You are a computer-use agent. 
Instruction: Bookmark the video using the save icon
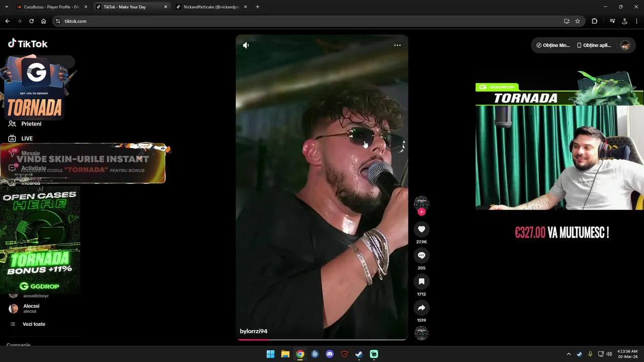[x=422, y=282]
